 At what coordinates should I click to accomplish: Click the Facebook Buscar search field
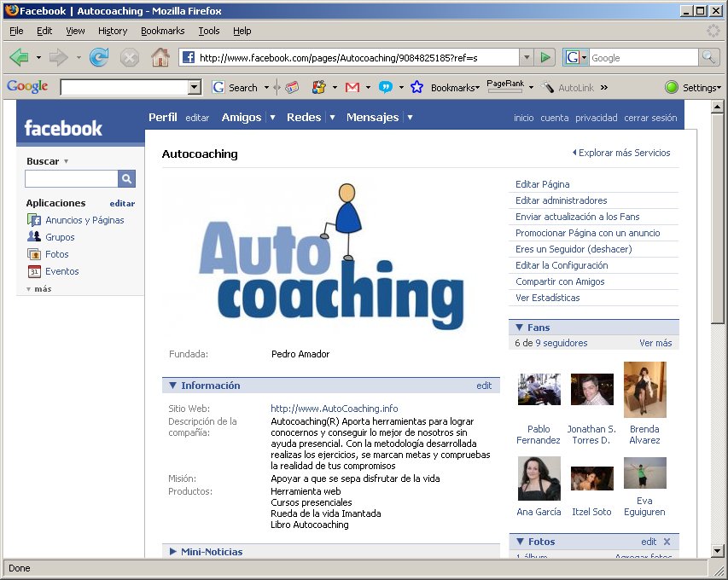click(72, 178)
